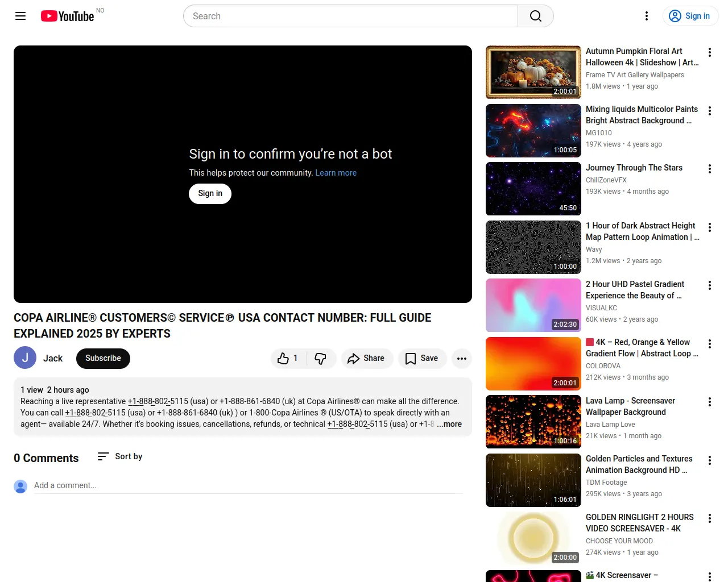The image size is (728, 582).
Task: Visit the Lava Lamp Love channel
Action: pos(610,425)
